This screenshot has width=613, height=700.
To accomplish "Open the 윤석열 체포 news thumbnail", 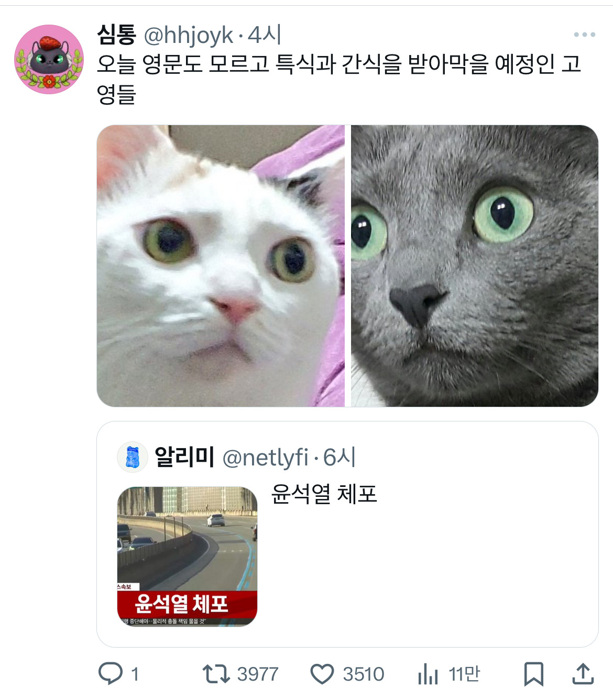I will pos(187,557).
